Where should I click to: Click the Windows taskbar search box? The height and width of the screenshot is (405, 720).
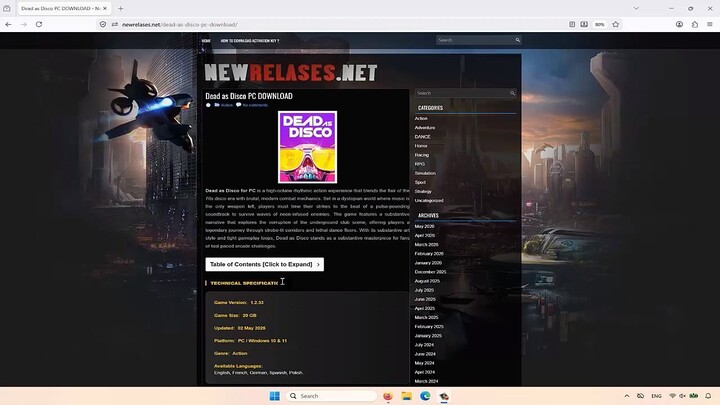(332, 396)
